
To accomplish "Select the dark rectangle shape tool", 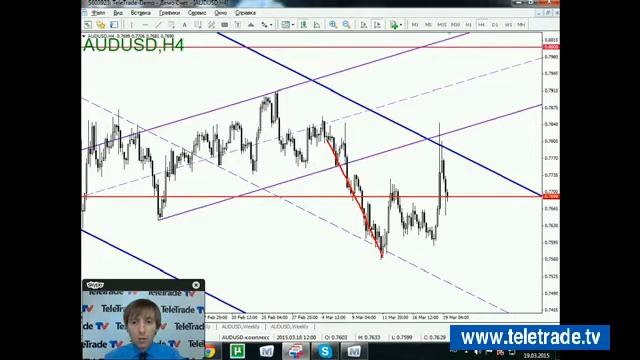I will (x=224, y=25).
